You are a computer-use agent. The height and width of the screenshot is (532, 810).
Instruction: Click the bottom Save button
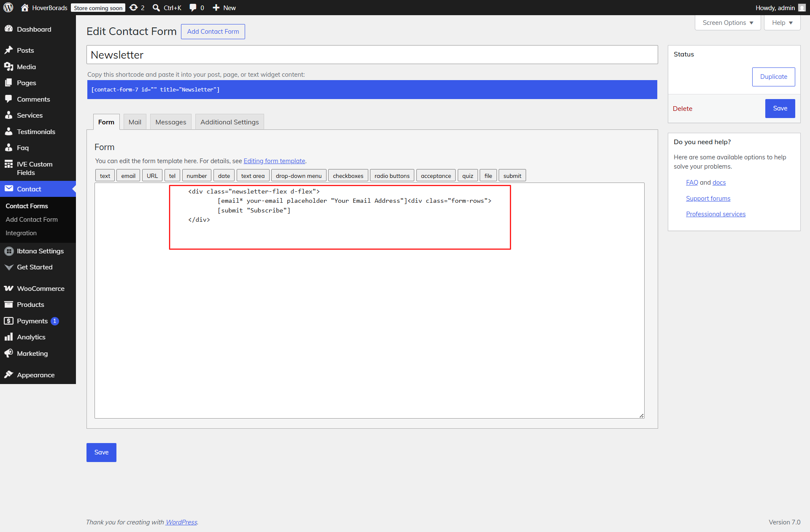[x=101, y=452]
